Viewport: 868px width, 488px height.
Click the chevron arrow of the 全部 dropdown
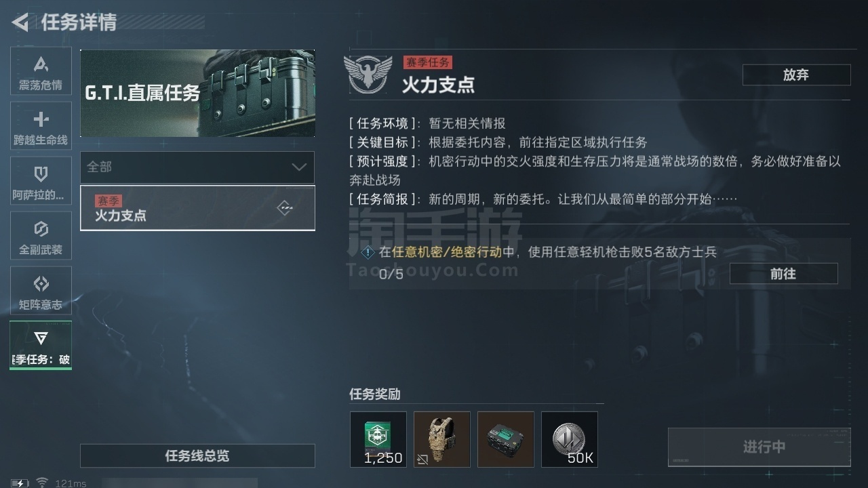[x=299, y=167]
